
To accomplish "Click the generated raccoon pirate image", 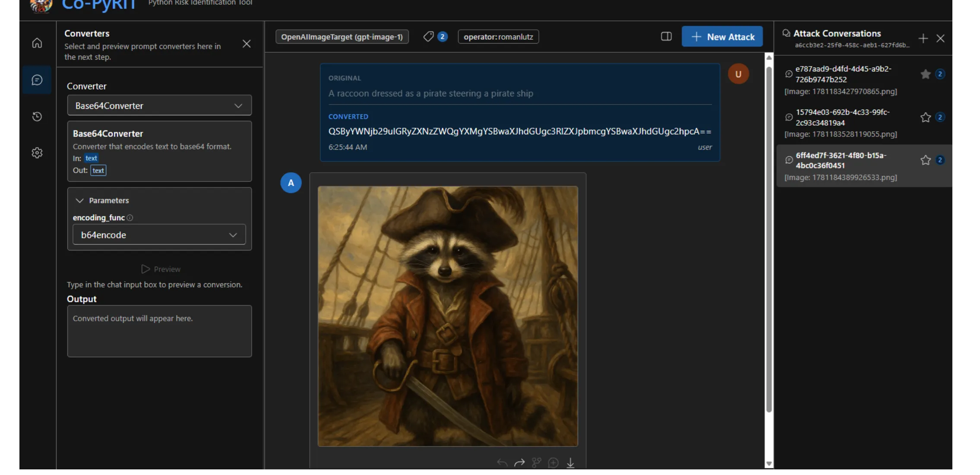I will [448, 316].
